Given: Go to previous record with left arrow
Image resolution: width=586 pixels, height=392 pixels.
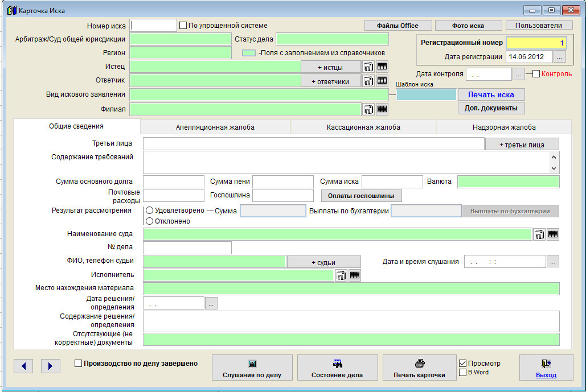Looking at the screenshot, I should coord(23,366).
